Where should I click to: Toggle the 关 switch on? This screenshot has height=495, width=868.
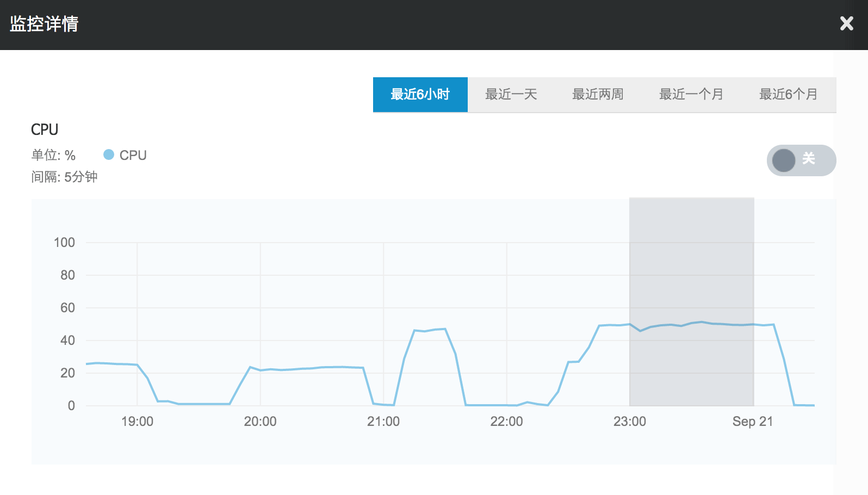pyautogui.click(x=801, y=160)
